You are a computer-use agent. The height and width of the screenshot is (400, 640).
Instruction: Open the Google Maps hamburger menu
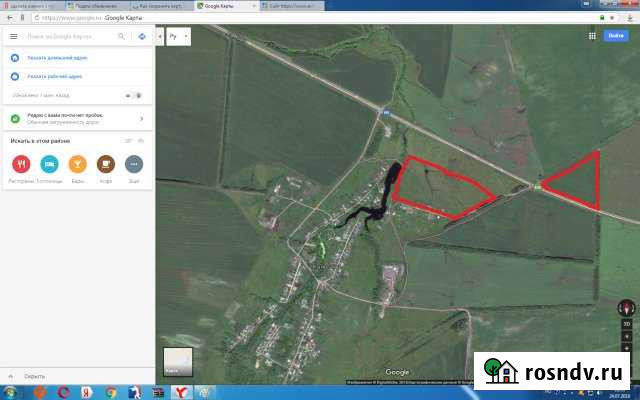point(13,36)
